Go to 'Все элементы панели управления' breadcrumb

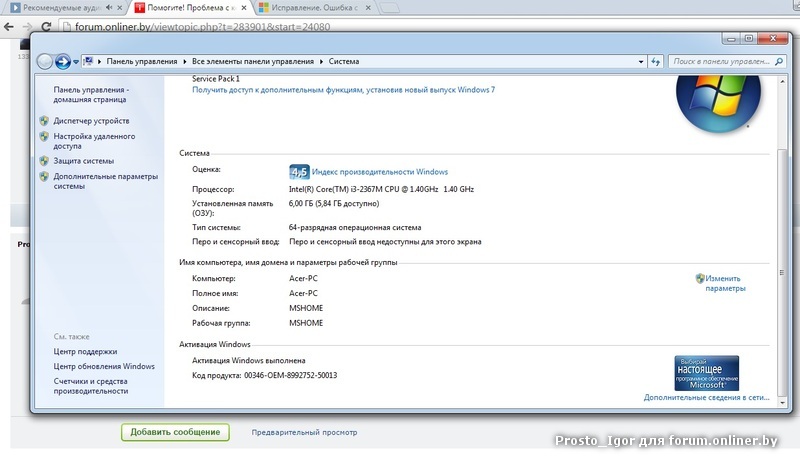pyautogui.click(x=253, y=61)
